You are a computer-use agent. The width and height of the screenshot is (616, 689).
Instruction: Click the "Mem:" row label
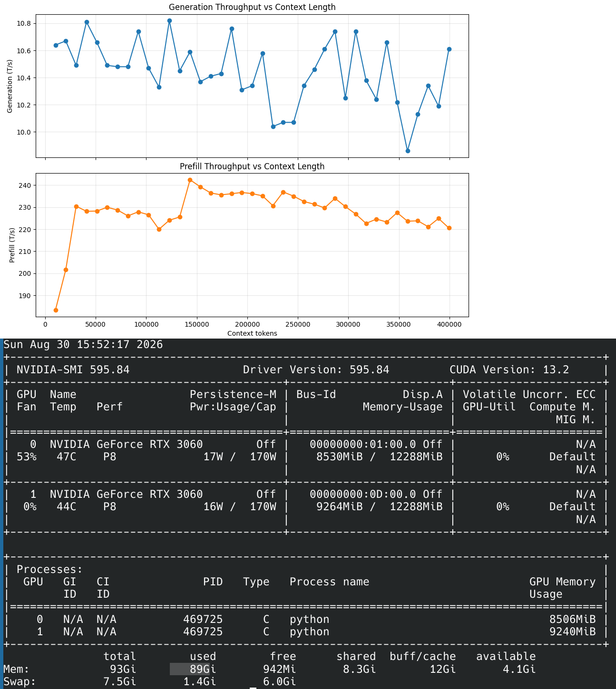pos(17,670)
